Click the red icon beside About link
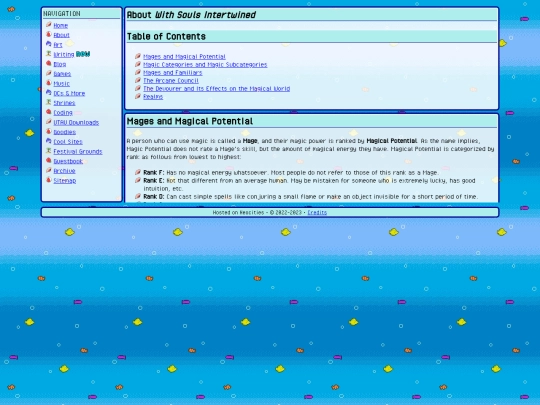540x405 pixels. 49,34
